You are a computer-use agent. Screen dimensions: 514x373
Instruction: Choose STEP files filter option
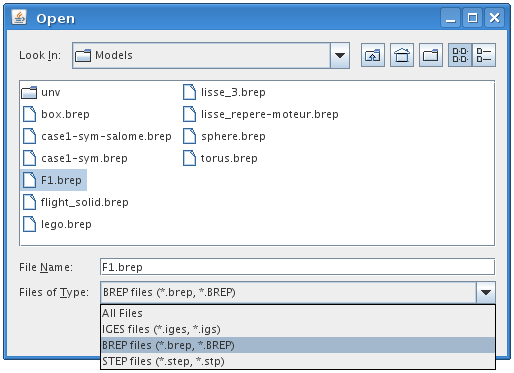click(298, 361)
